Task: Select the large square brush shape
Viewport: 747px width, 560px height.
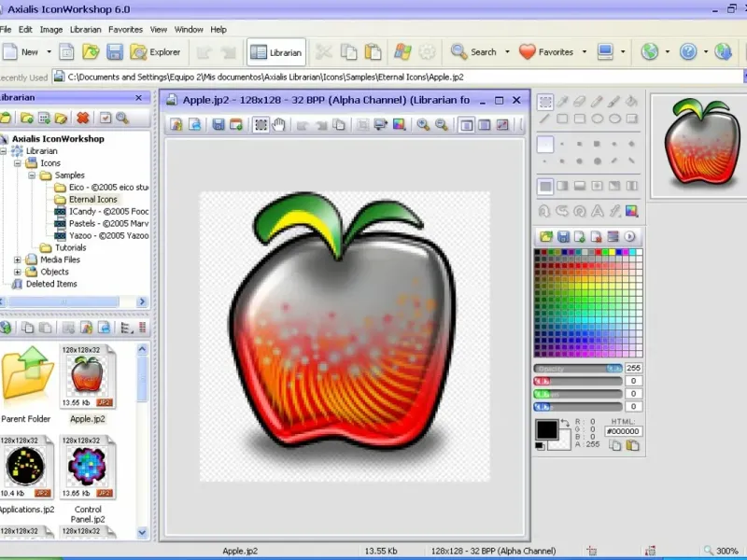Action: click(597, 144)
